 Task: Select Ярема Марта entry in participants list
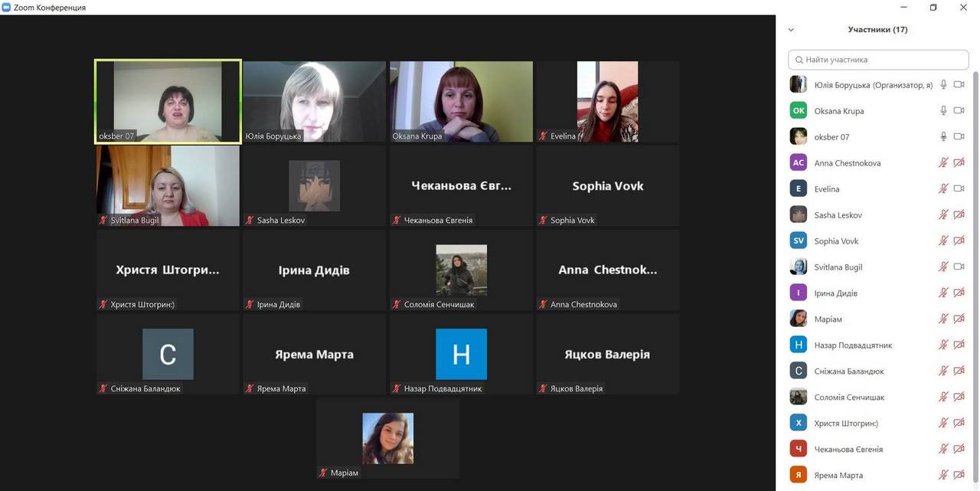tap(838, 475)
